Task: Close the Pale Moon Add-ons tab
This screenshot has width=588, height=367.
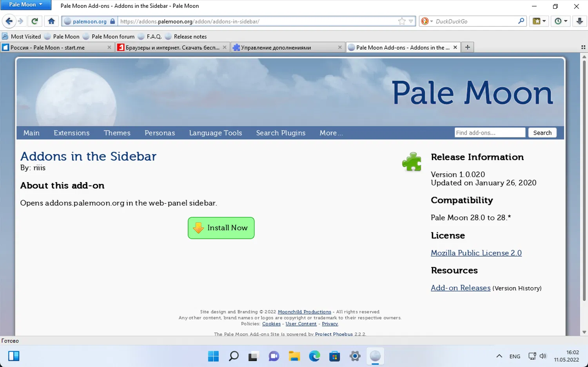Action: 455,47
